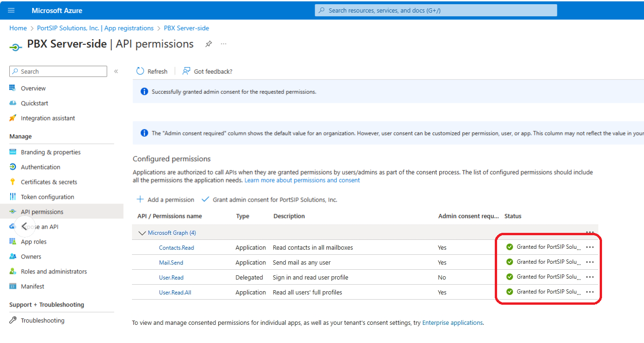
Task: Click Add a permission
Action: pyautogui.click(x=166, y=200)
